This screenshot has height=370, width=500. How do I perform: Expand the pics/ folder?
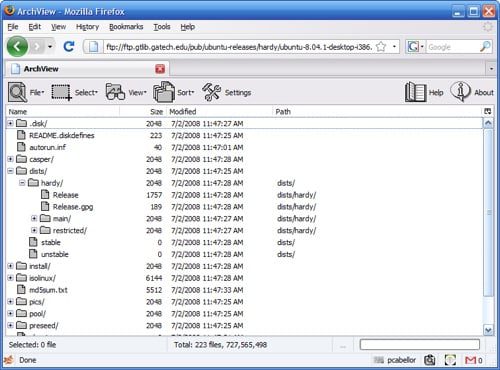[11, 302]
